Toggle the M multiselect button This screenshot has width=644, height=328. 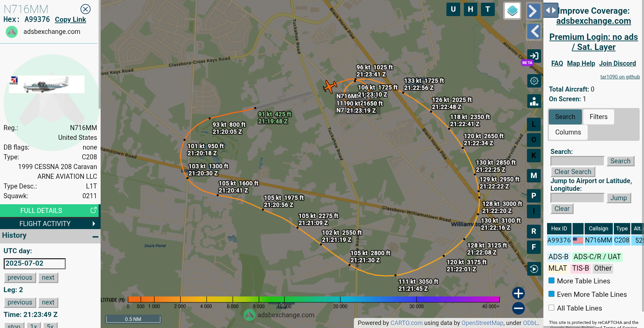pos(534,176)
